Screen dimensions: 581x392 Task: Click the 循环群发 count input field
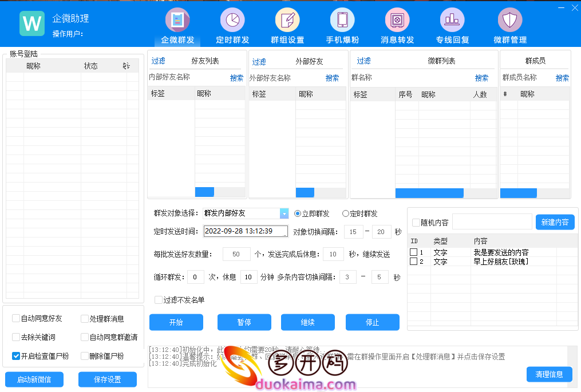click(196, 277)
